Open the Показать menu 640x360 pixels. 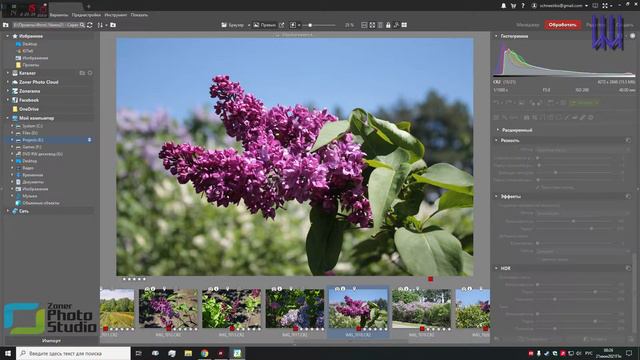(x=139, y=15)
